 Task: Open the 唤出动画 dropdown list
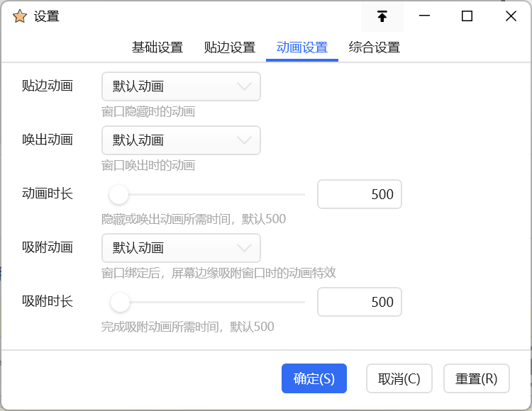181,140
